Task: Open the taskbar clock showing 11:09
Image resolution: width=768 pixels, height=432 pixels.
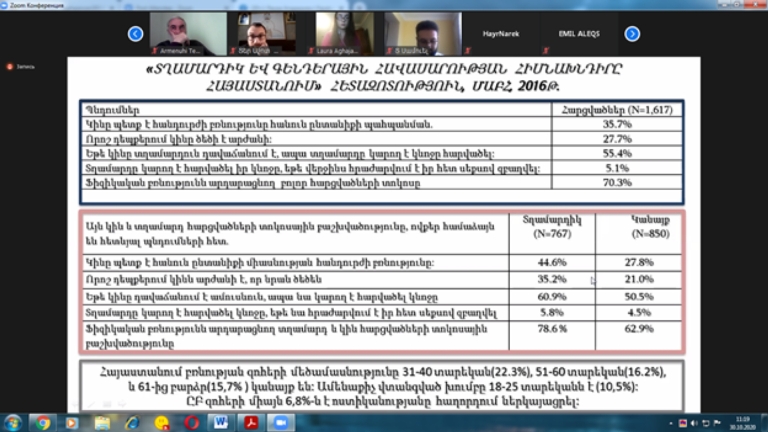Action: click(x=743, y=423)
